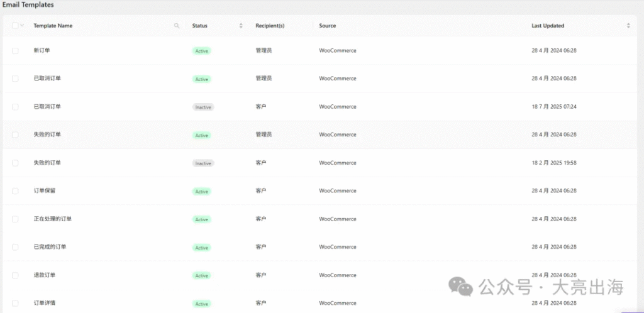
Task: Click the Active badge on 新订单 row
Action: coord(202,51)
